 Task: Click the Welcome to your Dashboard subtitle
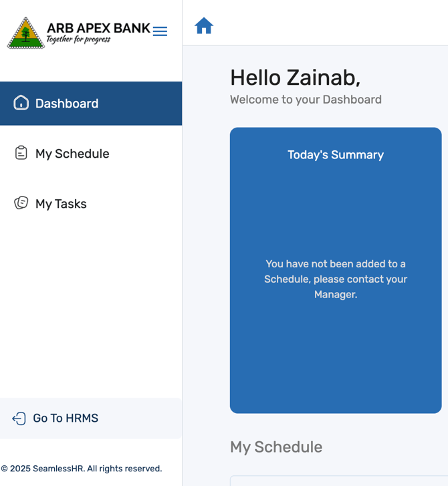point(306,100)
